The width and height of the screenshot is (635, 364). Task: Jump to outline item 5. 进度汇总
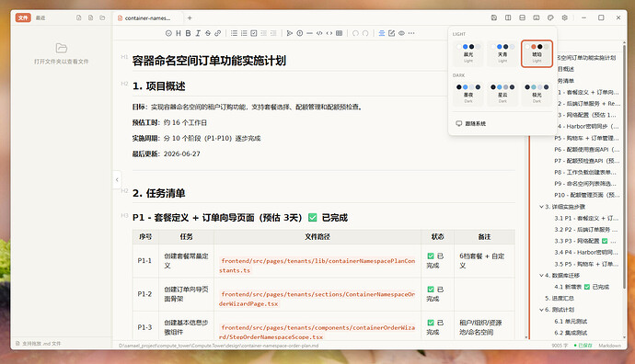560,299
